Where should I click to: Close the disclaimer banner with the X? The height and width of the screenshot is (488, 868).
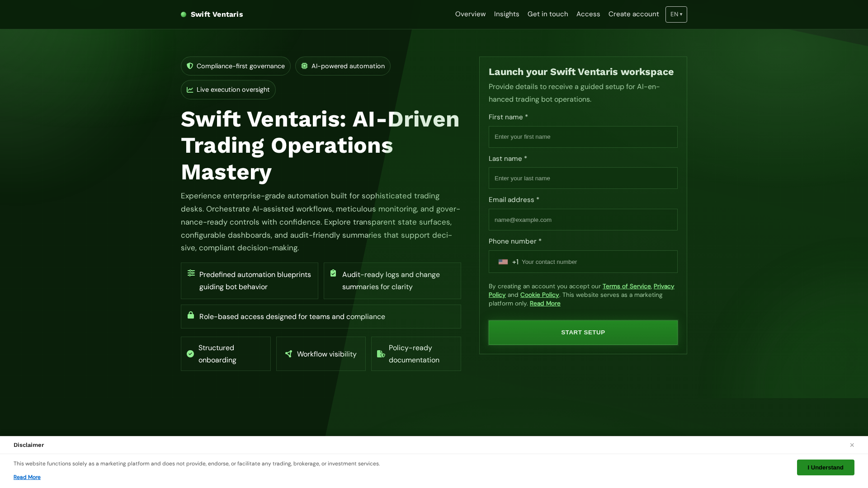point(852,445)
